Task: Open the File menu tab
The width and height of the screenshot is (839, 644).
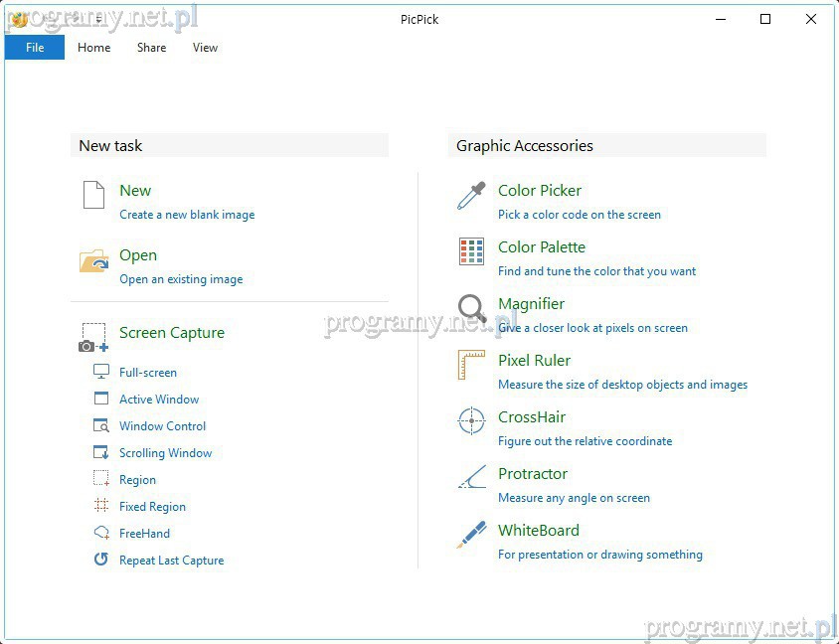Action: (x=35, y=48)
